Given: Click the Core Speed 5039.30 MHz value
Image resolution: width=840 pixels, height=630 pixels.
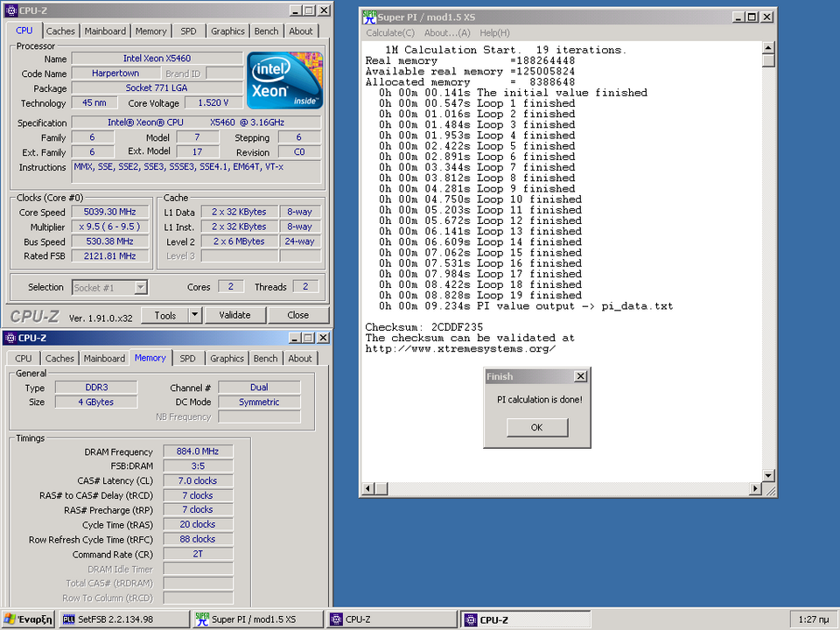Looking at the screenshot, I should [110, 212].
